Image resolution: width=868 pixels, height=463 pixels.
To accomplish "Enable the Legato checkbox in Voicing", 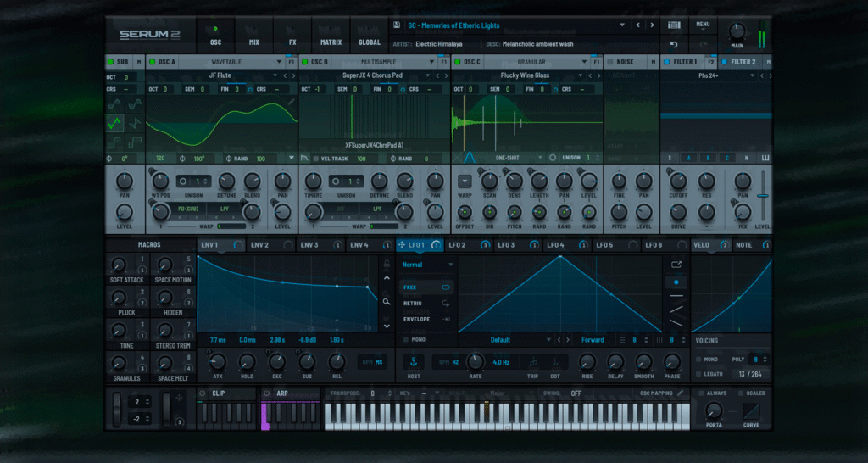I will [698, 374].
